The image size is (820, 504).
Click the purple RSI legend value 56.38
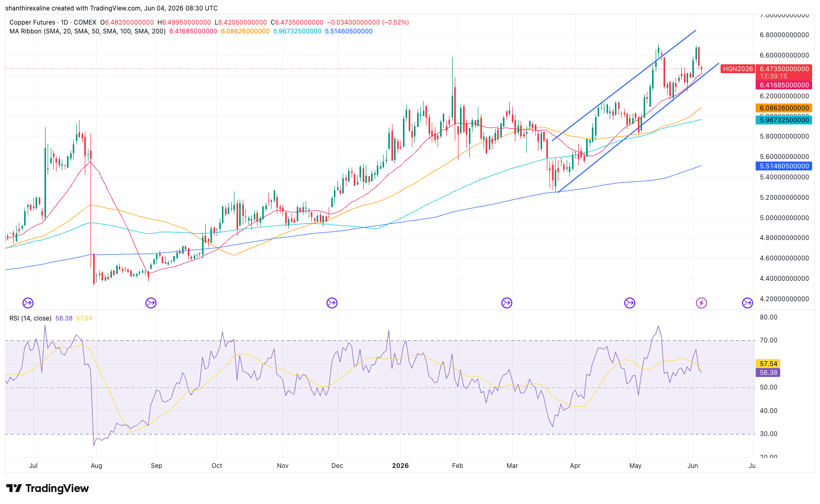pyautogui.click(x=64, y=318)
